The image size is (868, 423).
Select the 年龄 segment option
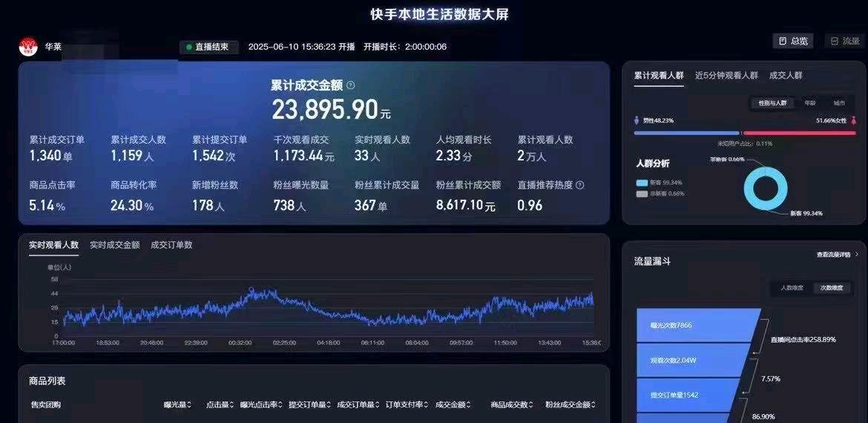click(810, 103)
